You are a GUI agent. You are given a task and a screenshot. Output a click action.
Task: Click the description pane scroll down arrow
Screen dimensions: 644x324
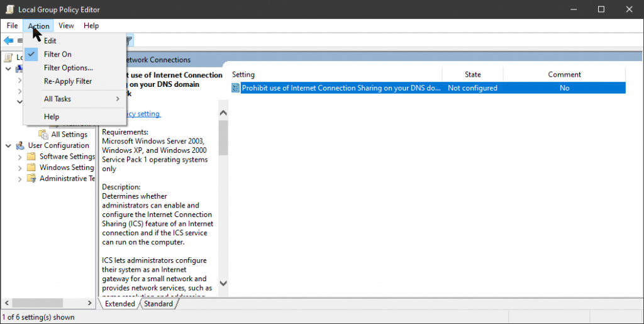pyautogui.click(x=223, y=284)
